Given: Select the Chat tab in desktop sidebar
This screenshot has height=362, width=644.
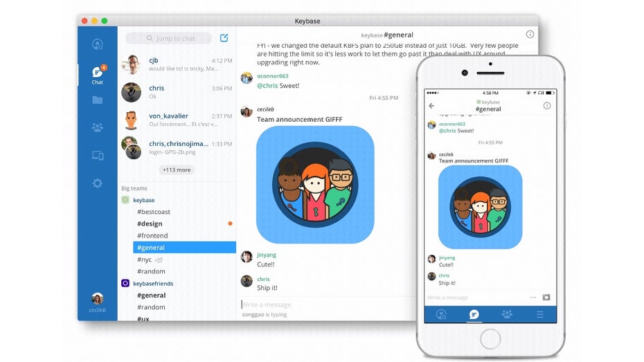Looking at the screenshot, I should [98, 75].
